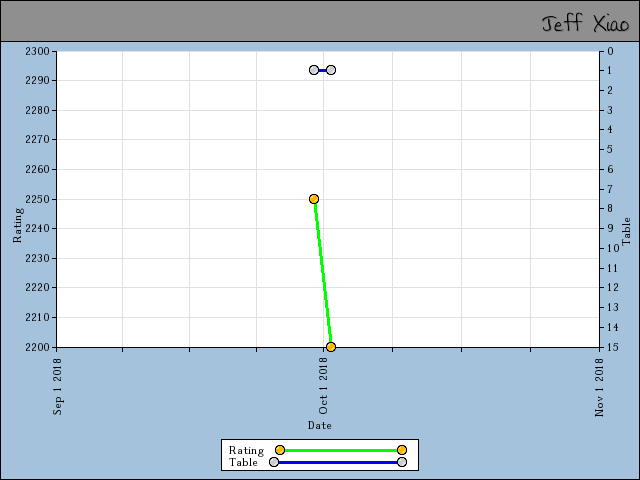The image size is (640, 480).
Task: Click the 'Jeff Xiao' chart title
Action: click(x=585, y=23)
